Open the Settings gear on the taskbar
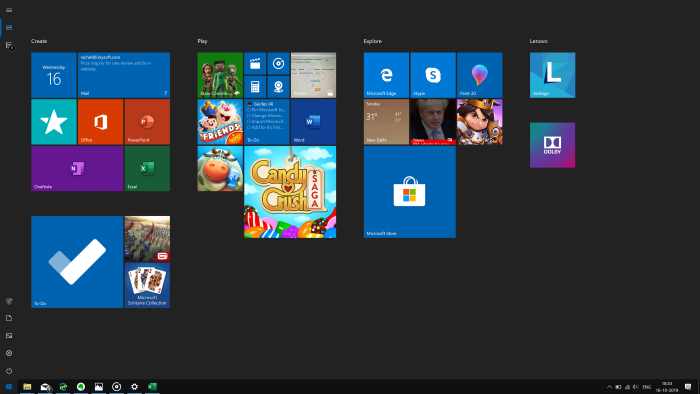Screen dimensions: 700x394 click(x=134, y=386)
